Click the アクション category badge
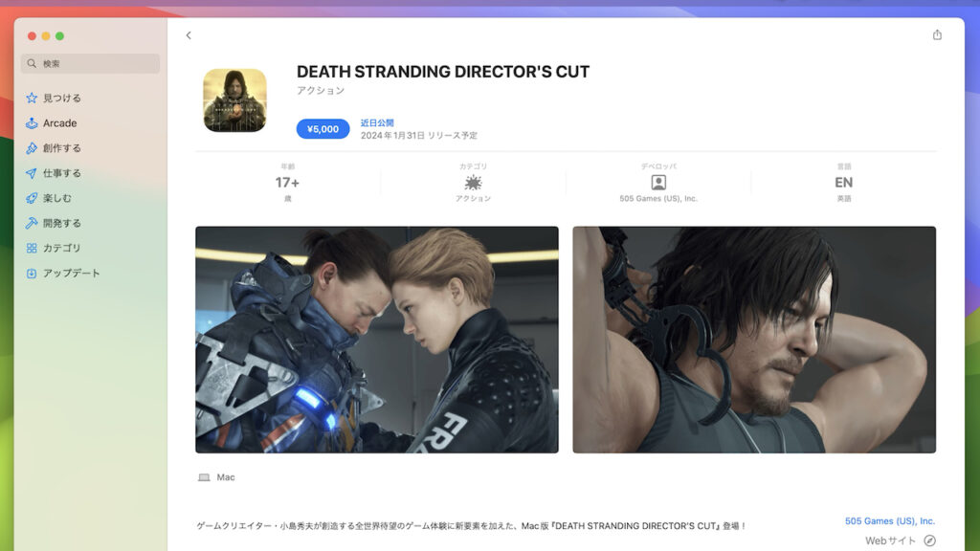This screenshot has height=551, width=980. 473,183
